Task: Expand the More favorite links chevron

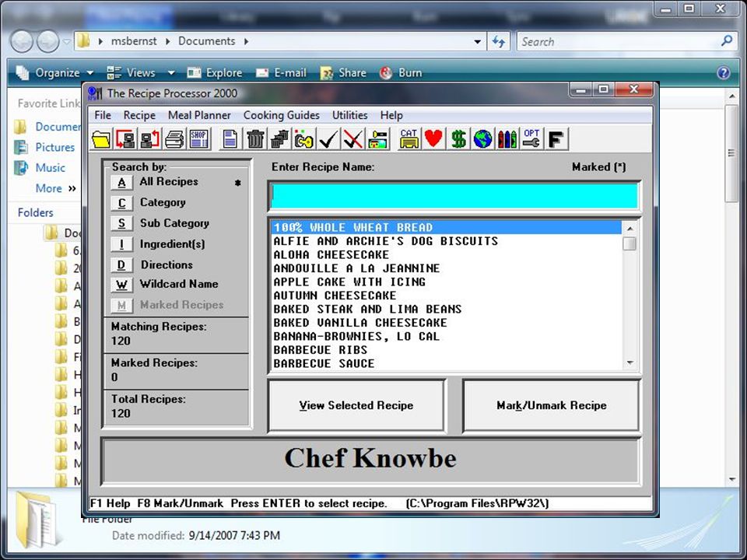Action: [x=72, y=188]
